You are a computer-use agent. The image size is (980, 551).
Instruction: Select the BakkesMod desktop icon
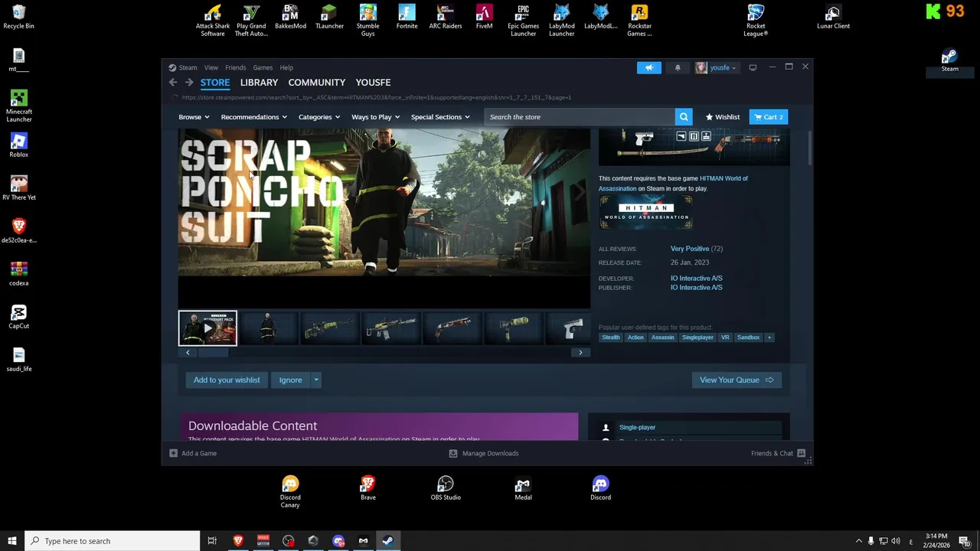coord(290,18)
